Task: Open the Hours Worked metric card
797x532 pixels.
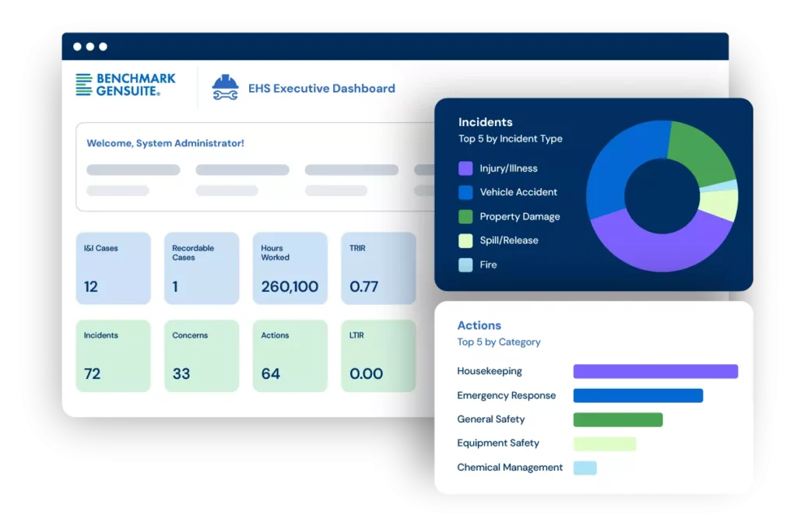Action: coord(290,268)
